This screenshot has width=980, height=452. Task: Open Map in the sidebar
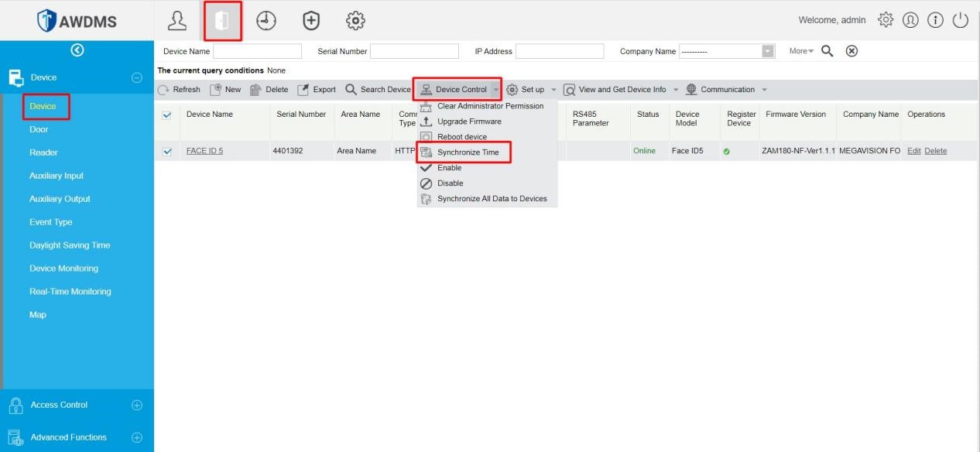coord(37,315)
